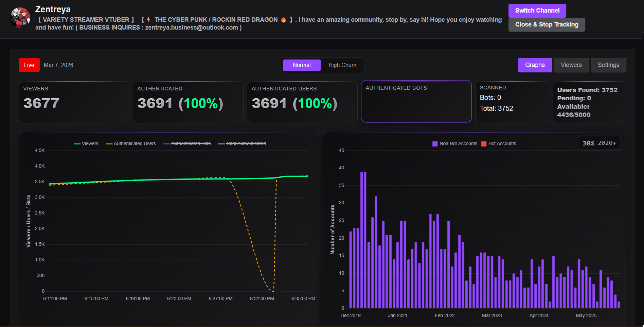The height and width of the screenshot is (327, 644).
Task: Switch to High Churn mode
Action: 342,65
